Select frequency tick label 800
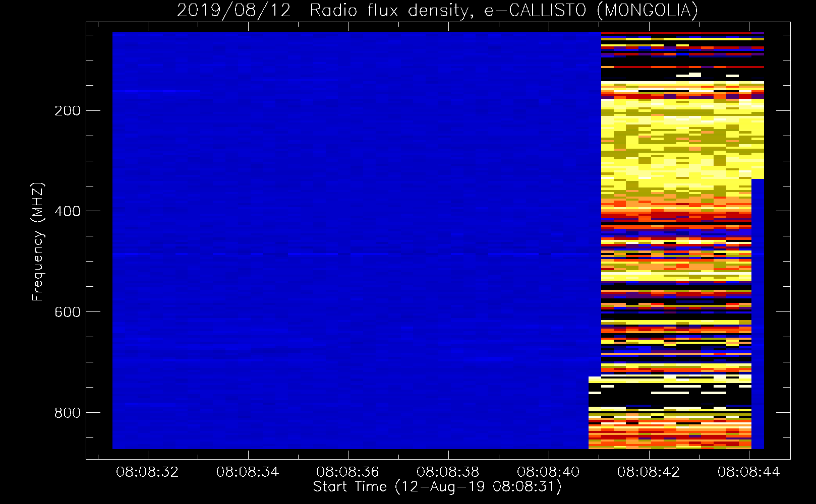Viewport: 816px width, 504px height. tap(68, 413)
